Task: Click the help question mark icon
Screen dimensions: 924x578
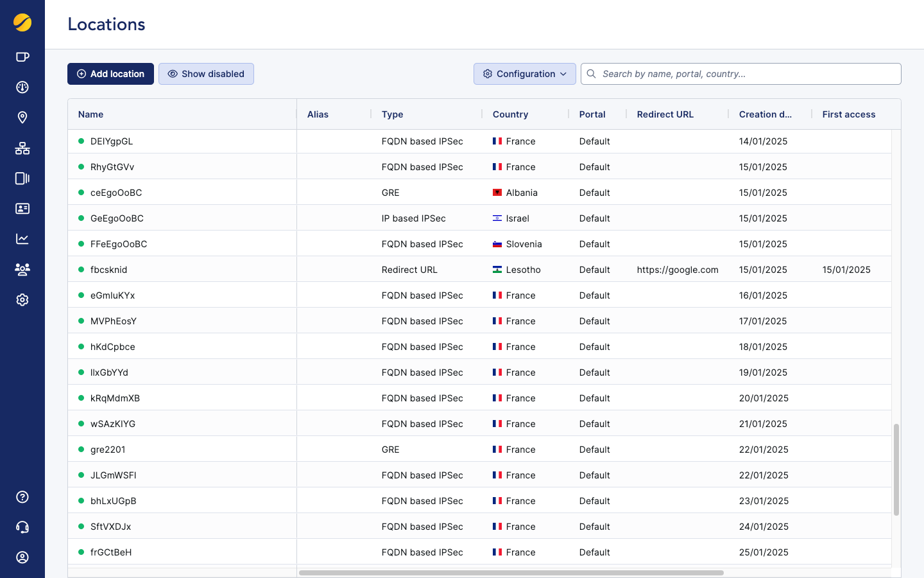Action: tap(22, 497)
